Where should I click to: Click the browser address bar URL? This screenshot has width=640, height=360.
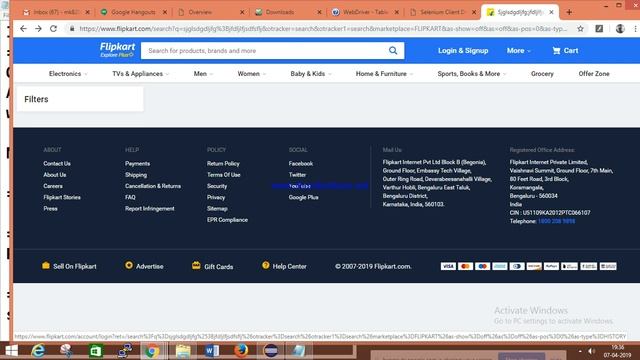pos(323,29)
